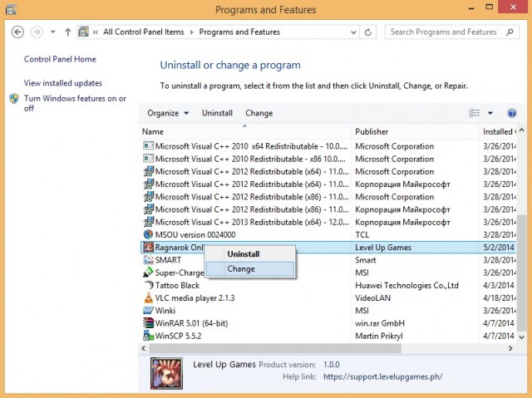This screenshot has width=532, height=398.
Task: Click the VideoLAN publisher cell
Action: [x=372, y=298]
